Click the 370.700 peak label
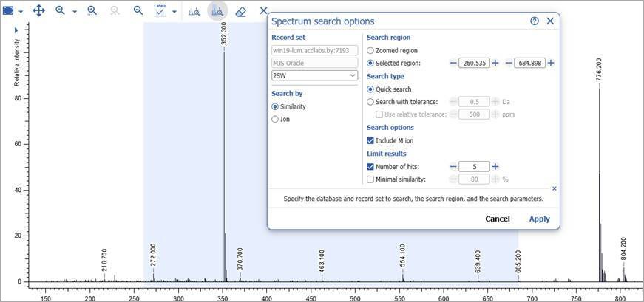The image size is (644, 302). pyautogui.click(x=240, y=259)
